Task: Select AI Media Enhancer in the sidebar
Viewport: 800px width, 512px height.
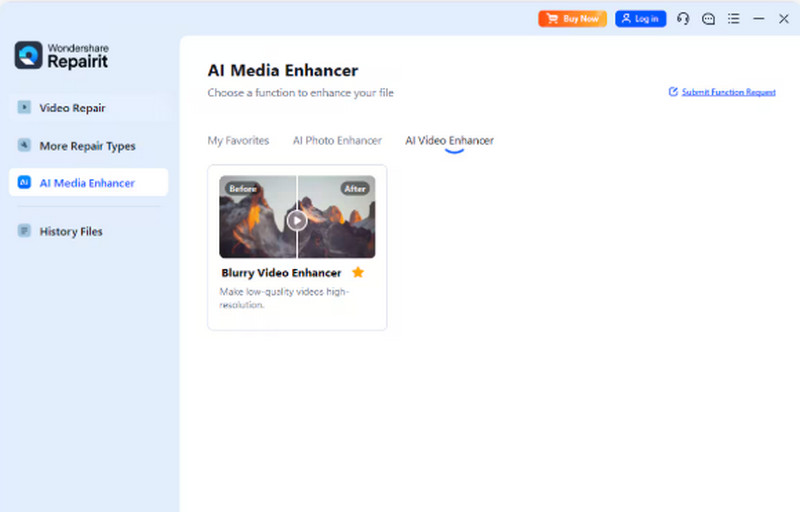Action: [87, 183]
